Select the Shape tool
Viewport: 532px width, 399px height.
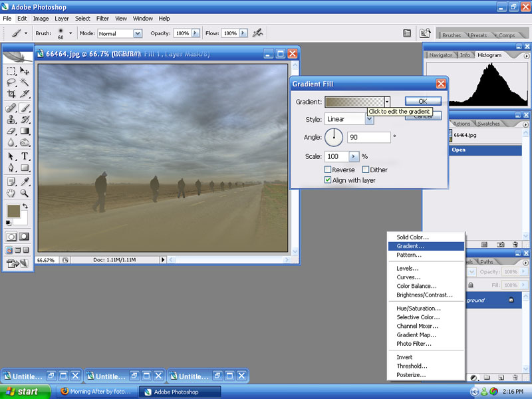point(25,168)
